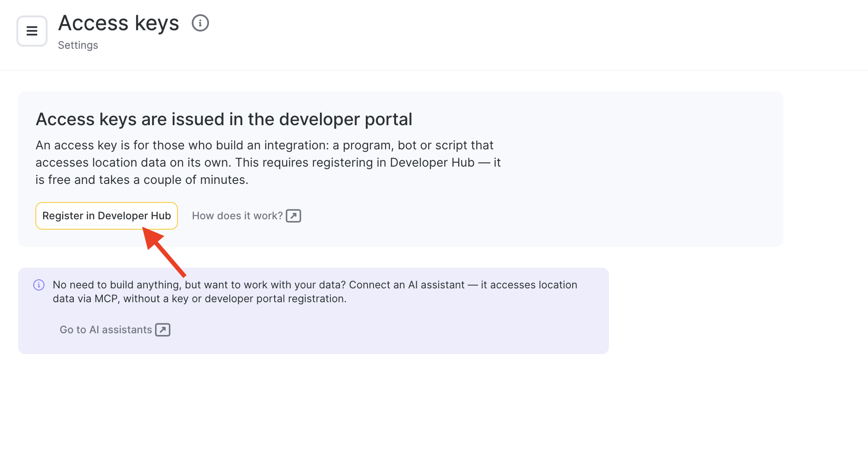Click external-link icon beside Go to AI assistants
The width and height of the screenshot is (868, 455).
(163, 330)
